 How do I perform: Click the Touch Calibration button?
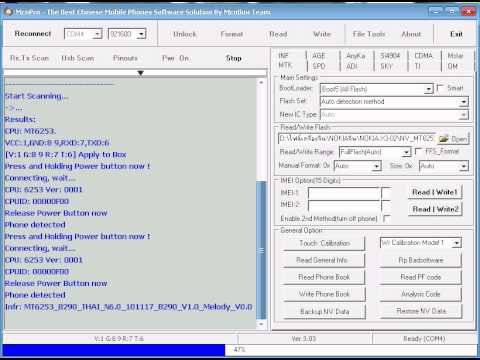[324, 244]
